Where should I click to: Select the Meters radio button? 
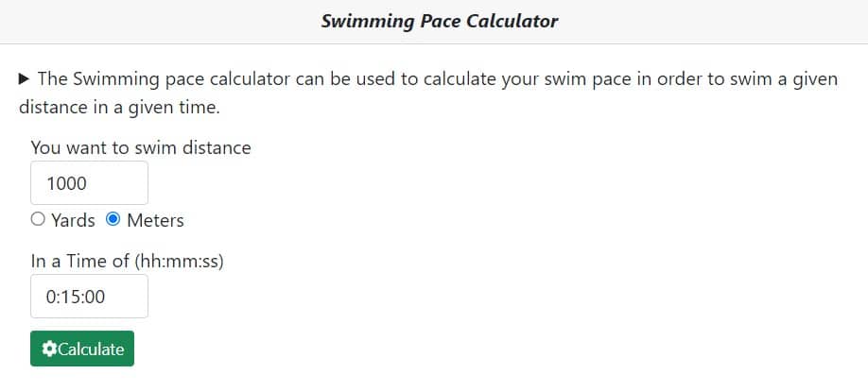(x=113, y=219)
